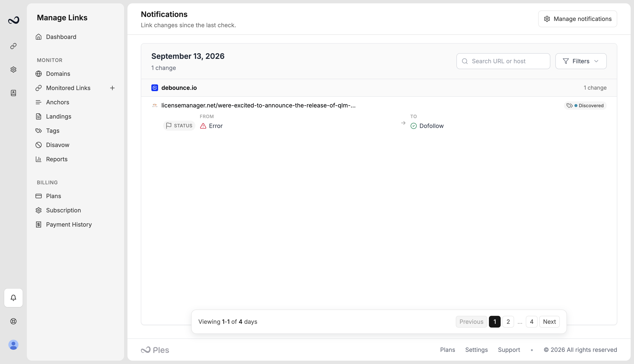
Task: Click the tag icon in Discovered badge
Action: point(569,106)
